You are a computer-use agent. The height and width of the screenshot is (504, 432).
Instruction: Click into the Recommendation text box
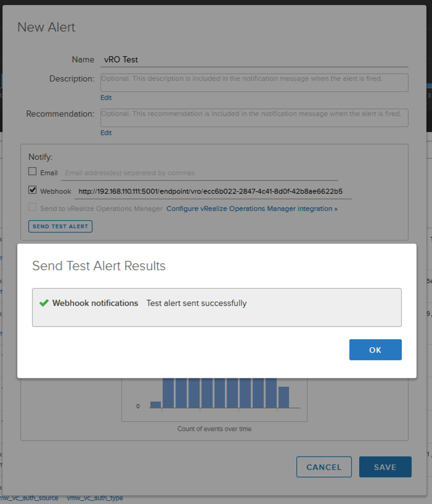(254, 117)
